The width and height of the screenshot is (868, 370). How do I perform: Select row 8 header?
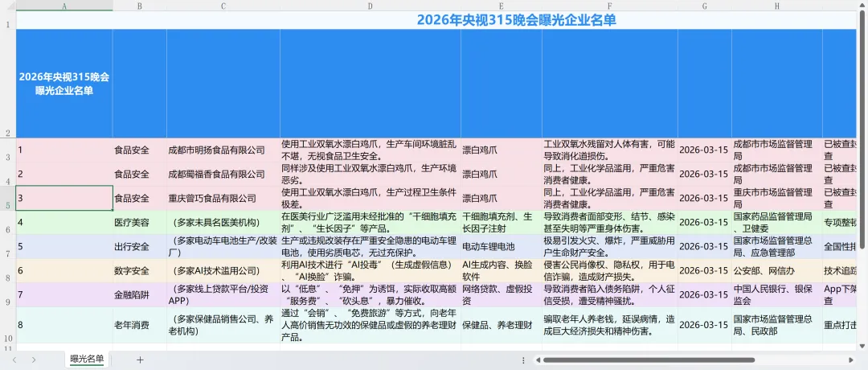pyautogui.click(x=8, y=270)
